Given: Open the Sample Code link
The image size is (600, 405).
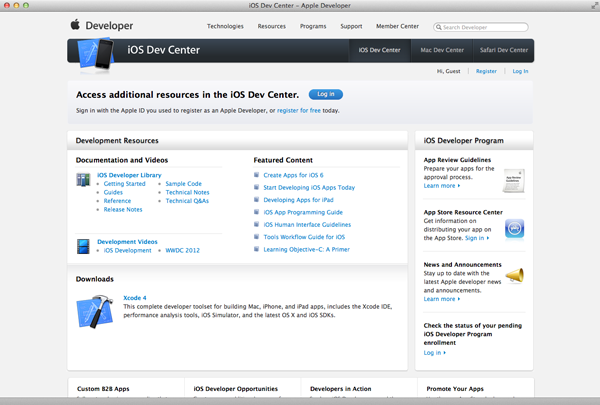Looking at the screenshot, I should point(183,183).
